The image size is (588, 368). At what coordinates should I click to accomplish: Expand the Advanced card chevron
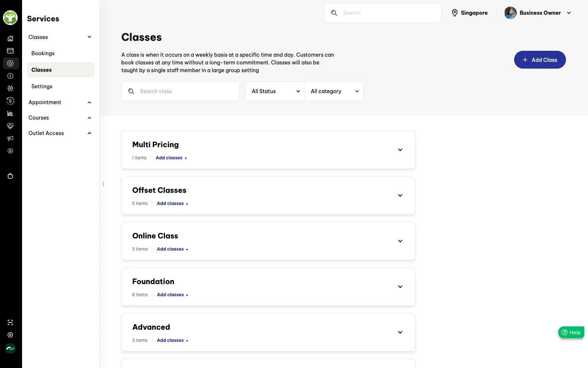pos(400,332)
